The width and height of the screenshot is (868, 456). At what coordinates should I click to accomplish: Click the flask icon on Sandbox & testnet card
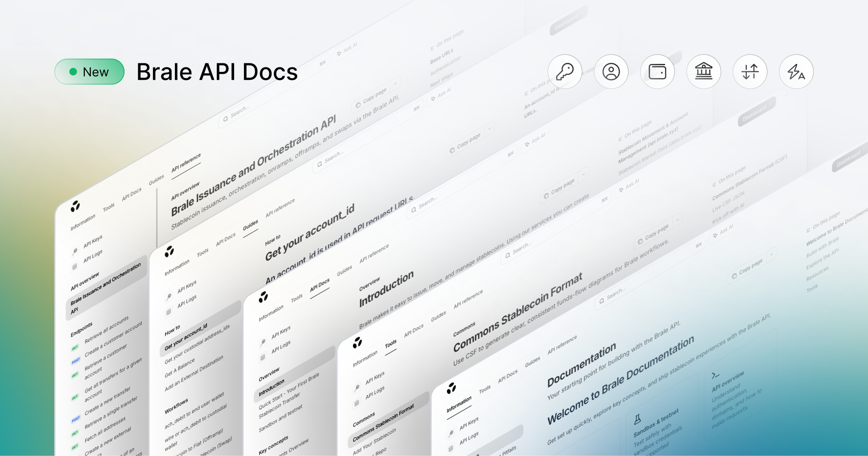click(638, 419)
